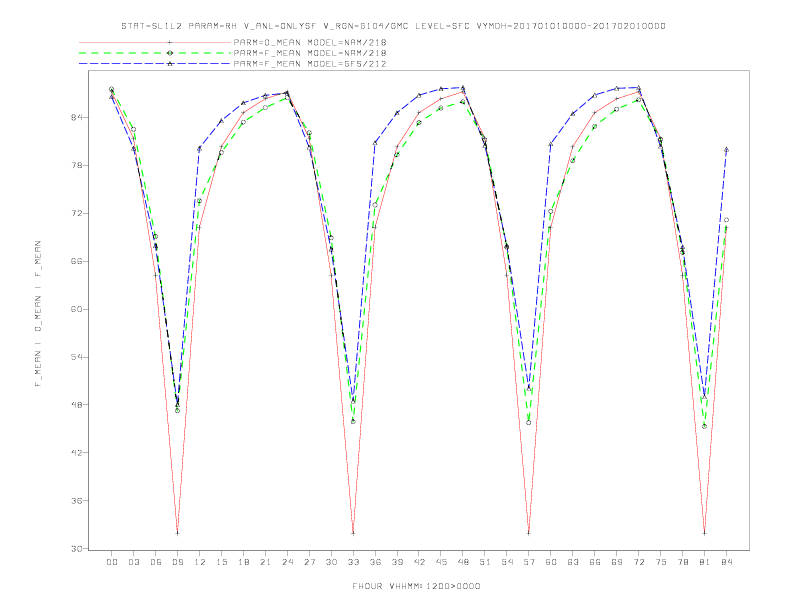Select legend entry PARM=F_MEAN MODEL=GFS/212
Image resolution: width=792 pixels, height=612 pixels.
[x=310, y=64]
